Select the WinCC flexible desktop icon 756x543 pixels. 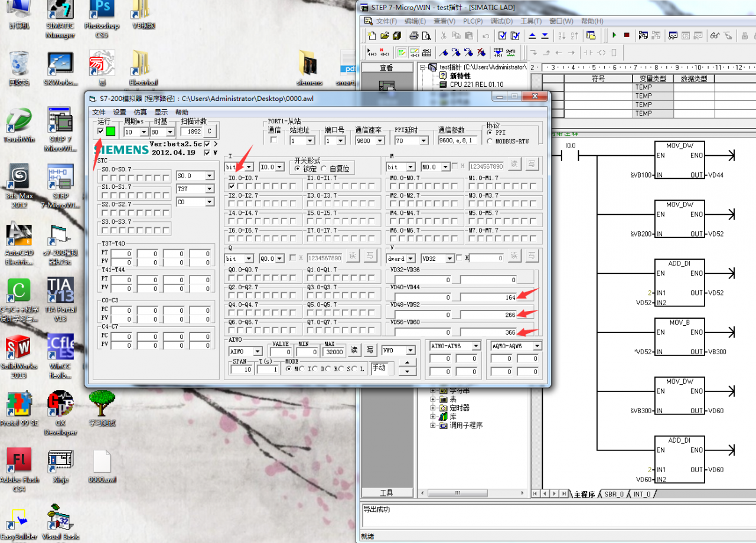pos(60,356)
